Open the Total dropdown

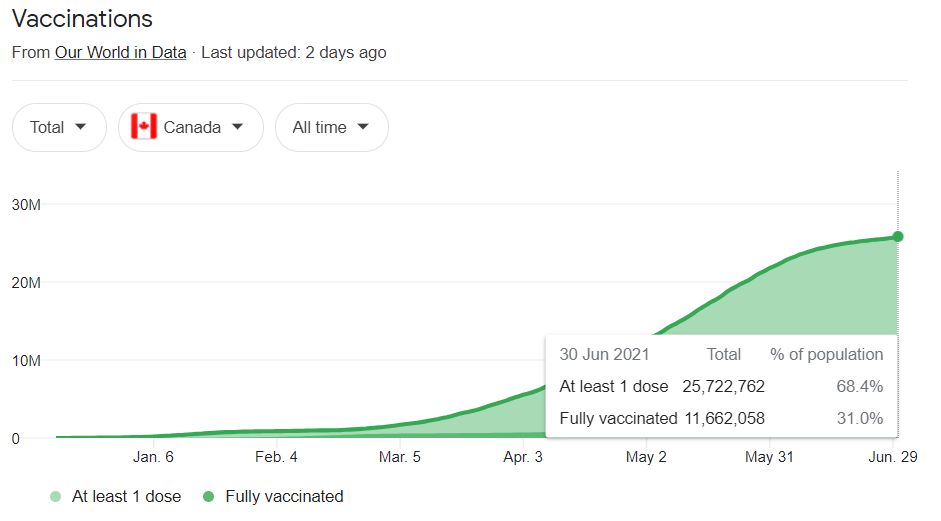[59, 127]
